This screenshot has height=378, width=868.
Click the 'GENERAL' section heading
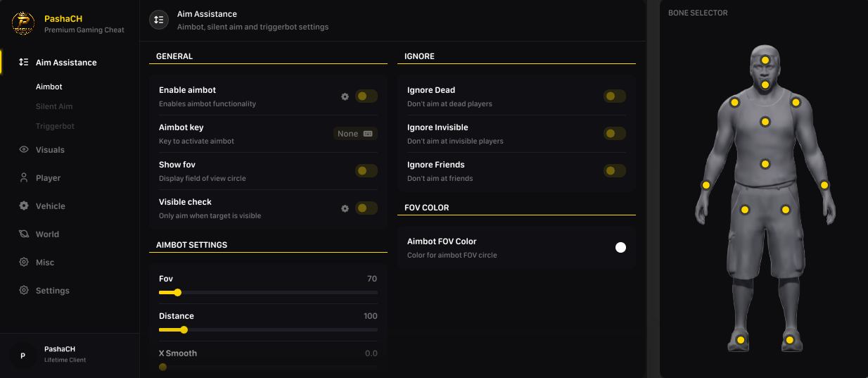(174, 56)
